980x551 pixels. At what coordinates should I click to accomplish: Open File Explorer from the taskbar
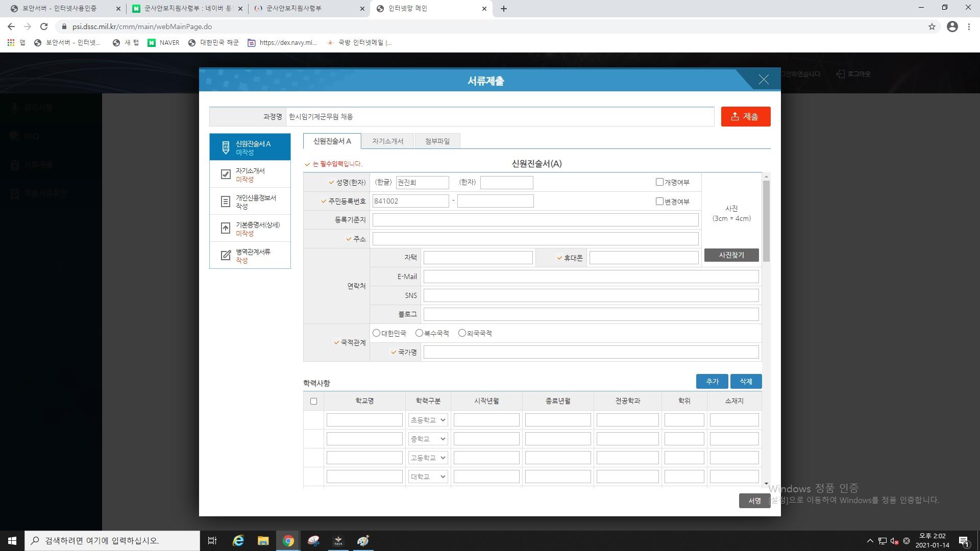tap(263, 541)
